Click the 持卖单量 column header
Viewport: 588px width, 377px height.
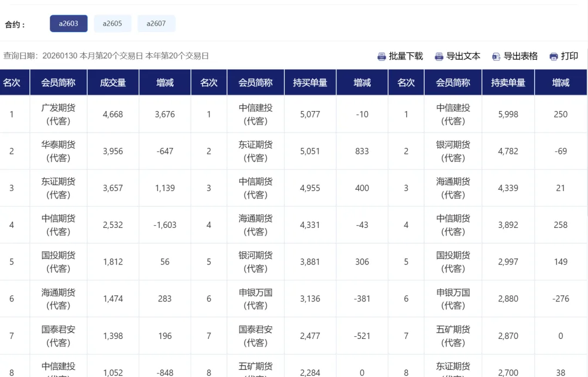tap(508, 83)
